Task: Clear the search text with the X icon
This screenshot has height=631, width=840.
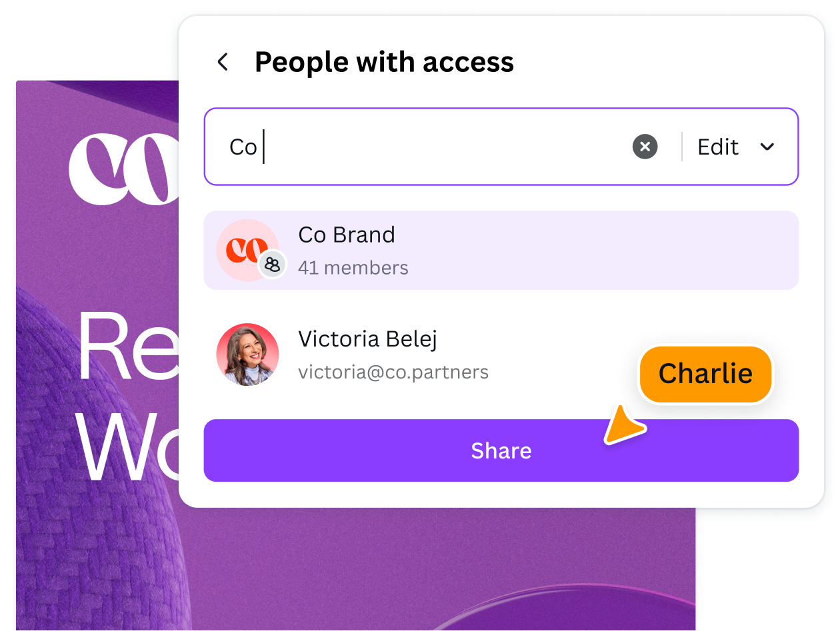Action: 645,147
